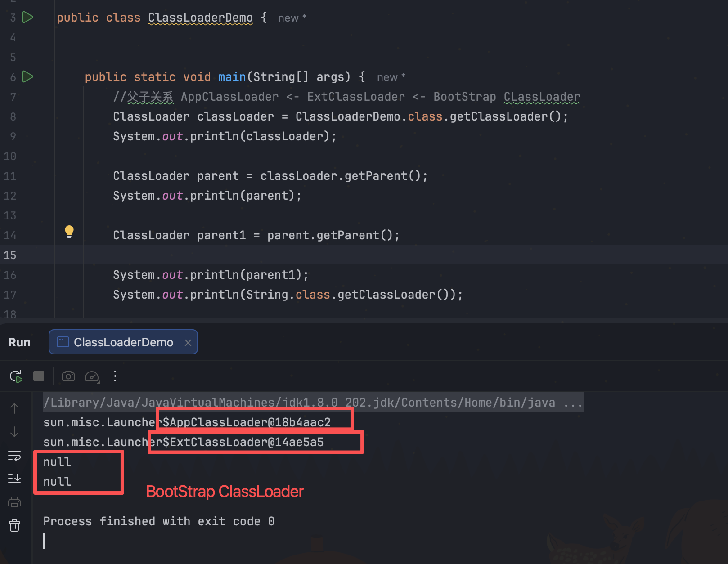The width and height of the screenshot is (728, 564).
Task: Click the camera thread dump icon
Action: tap(68, 376)
